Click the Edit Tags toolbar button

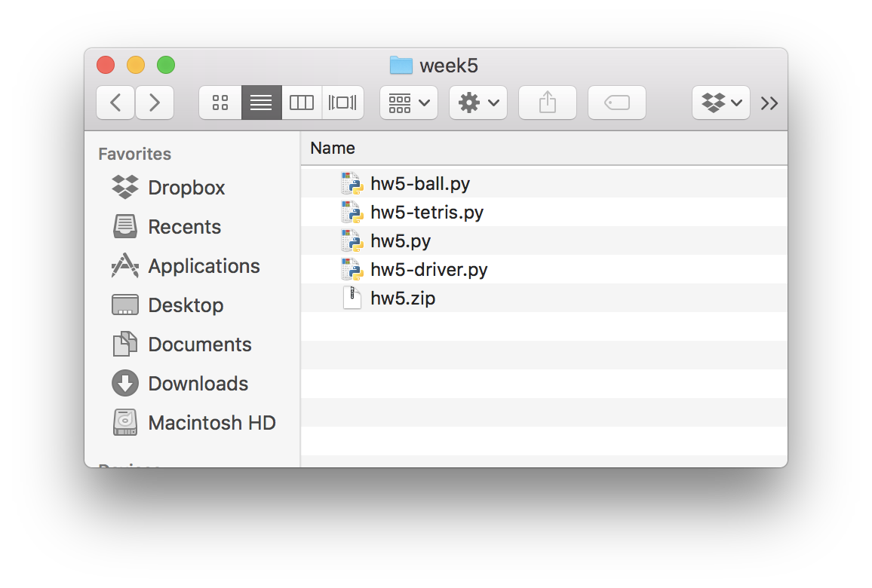[617, 103]
